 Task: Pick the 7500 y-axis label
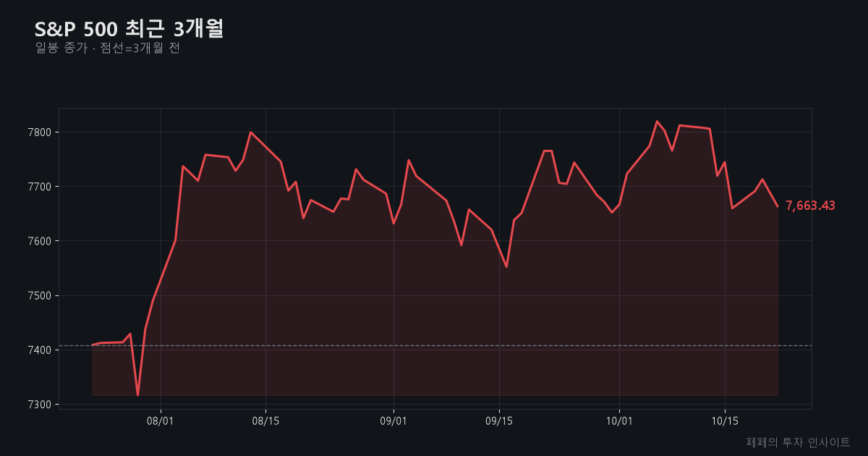coord(41,295)
